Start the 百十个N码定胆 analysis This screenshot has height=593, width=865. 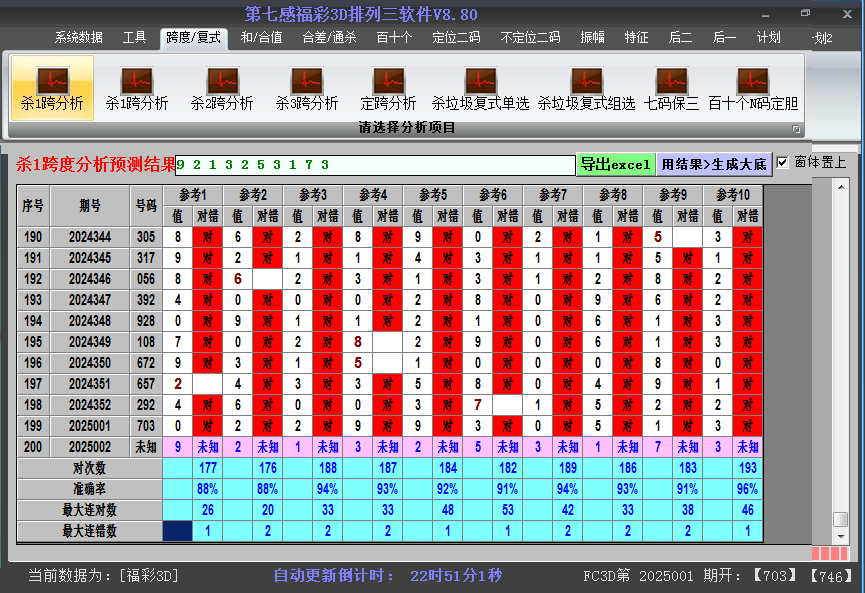(753, 88)
